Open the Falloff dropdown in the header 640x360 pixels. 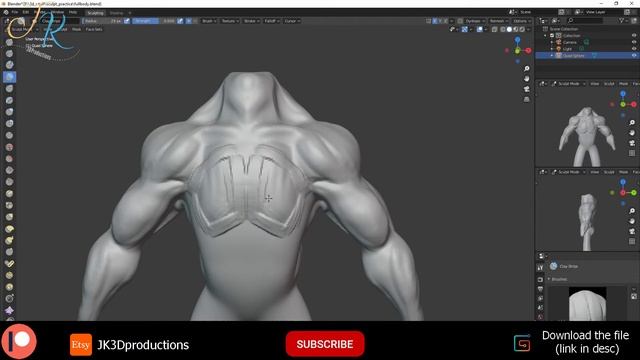[x=272, y=21]
